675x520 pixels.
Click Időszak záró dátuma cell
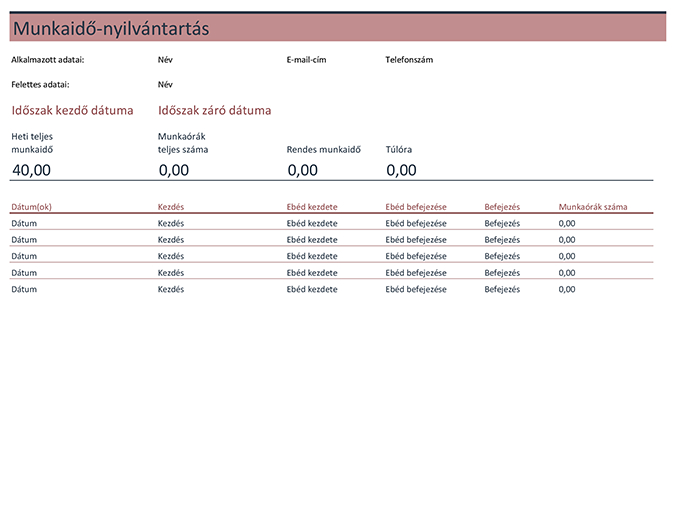coord(214,111)
